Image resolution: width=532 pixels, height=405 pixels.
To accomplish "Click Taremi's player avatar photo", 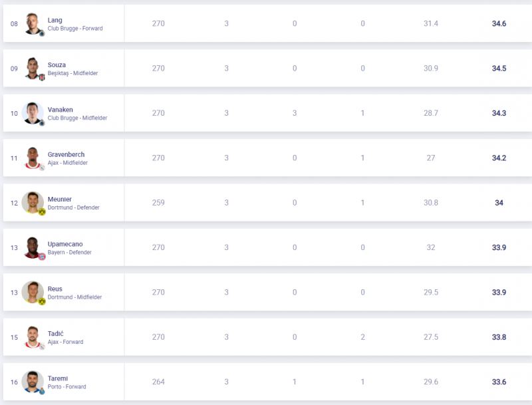I will (x=33, y=382).
